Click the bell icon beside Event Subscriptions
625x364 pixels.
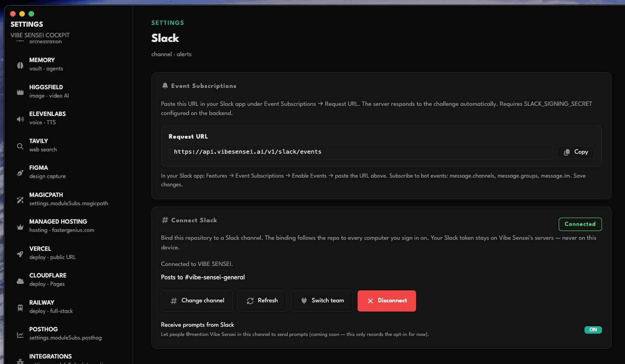tap(165, 86)
